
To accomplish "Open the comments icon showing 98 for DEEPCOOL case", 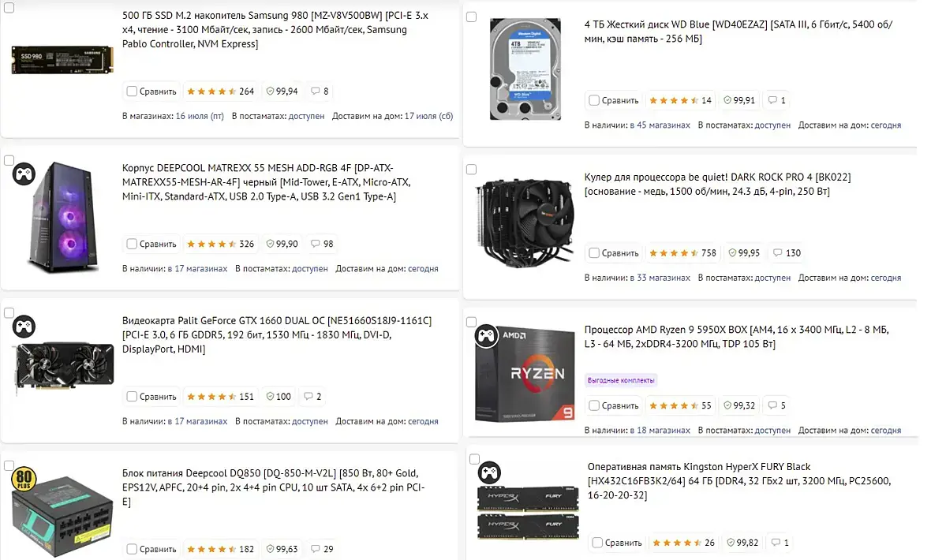I will pos(323,244).
